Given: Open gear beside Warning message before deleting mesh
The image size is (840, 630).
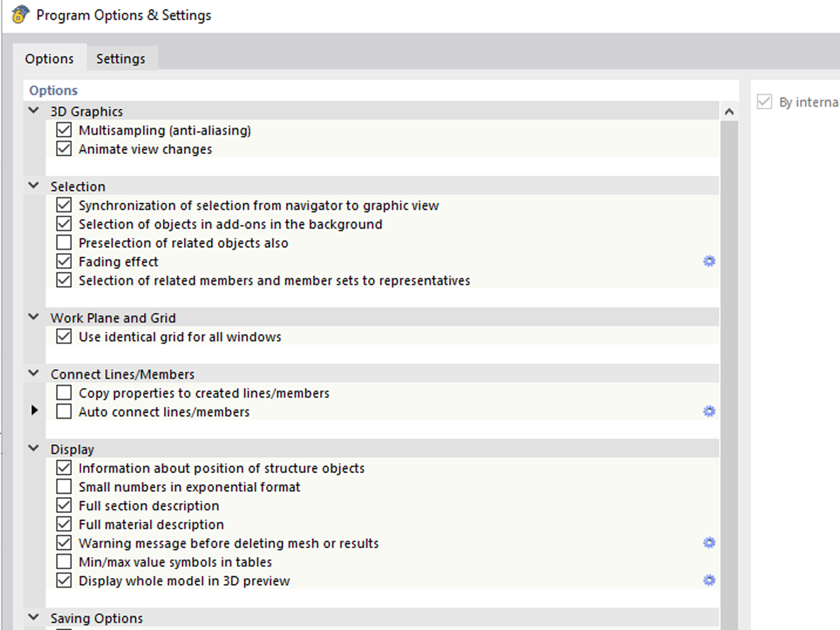Looking at the screenshot, I should tap(709, 543).
